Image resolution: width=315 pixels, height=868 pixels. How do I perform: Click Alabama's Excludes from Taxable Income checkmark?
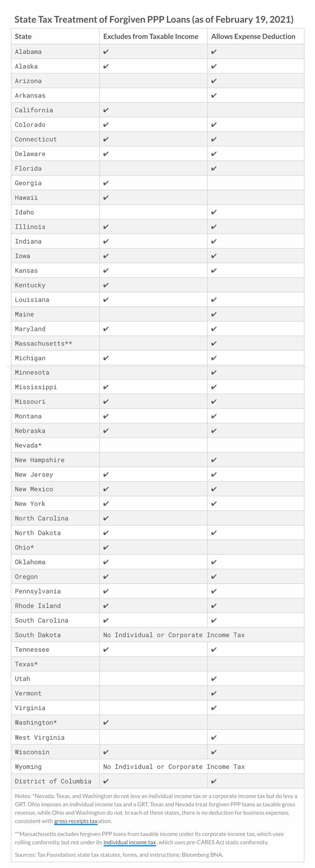[x=106, y=52]
